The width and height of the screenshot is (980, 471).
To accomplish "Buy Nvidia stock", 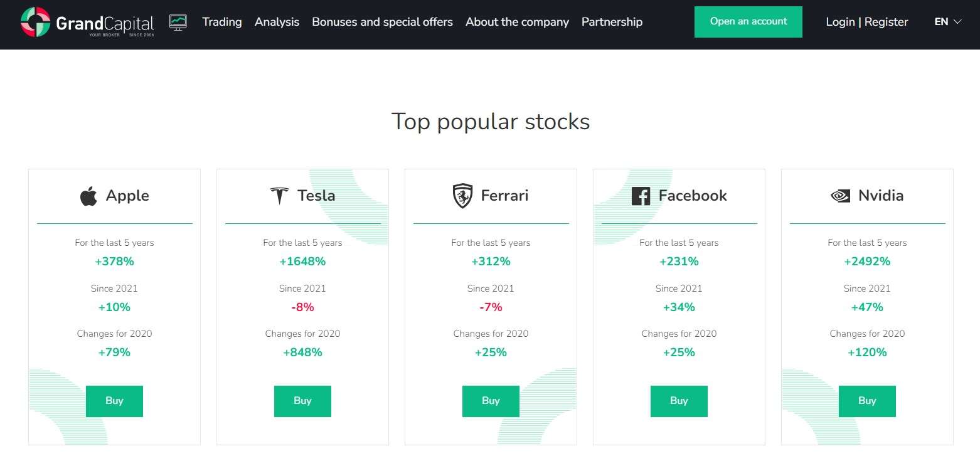I will (867, 401).
